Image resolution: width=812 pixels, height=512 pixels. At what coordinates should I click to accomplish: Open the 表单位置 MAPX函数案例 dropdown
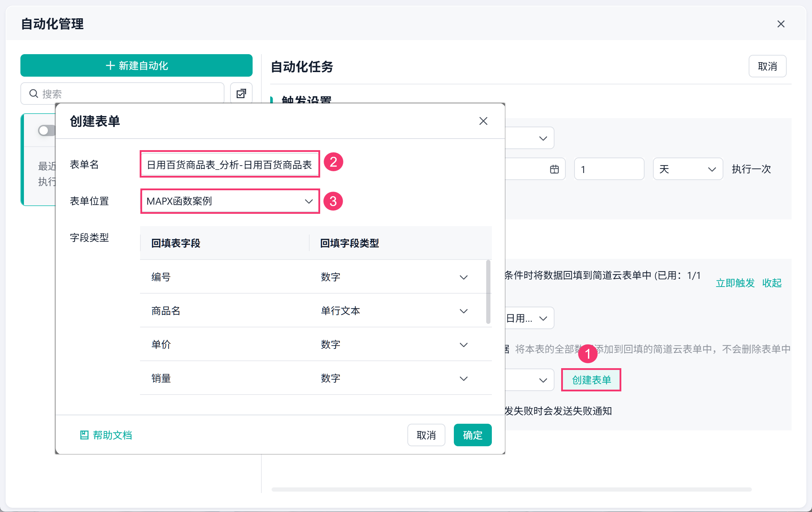pyautogui.click(x=230, y=201)
